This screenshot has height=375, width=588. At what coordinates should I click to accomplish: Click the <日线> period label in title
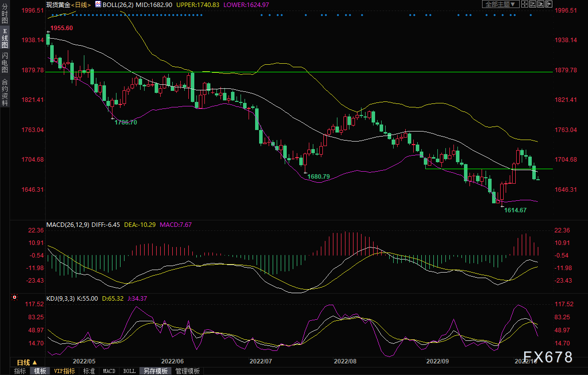coord(81,4)
